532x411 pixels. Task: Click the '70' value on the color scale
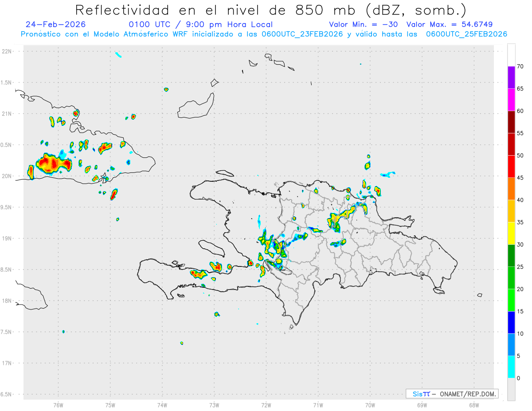point(520,67)
